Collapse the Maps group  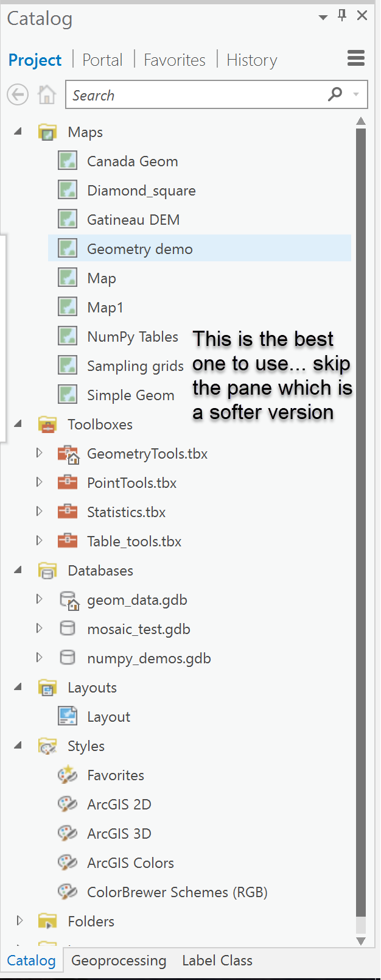[x=18, y=132]
